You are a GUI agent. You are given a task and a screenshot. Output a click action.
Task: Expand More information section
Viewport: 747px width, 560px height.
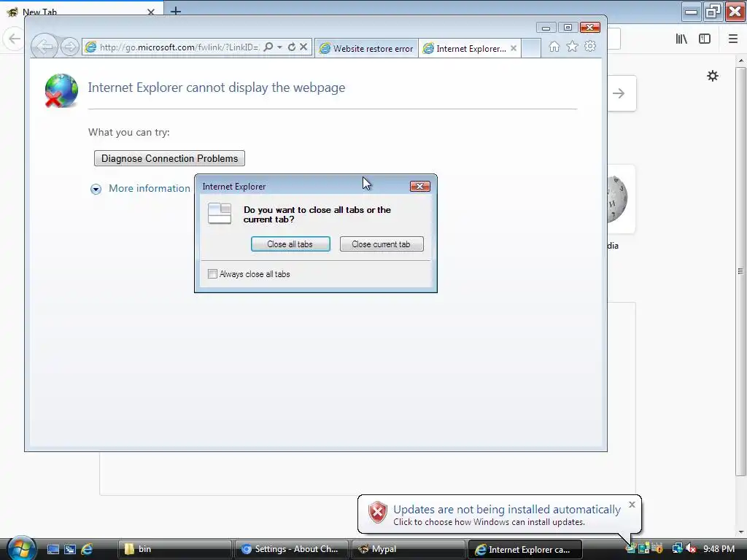click(96, 189)
